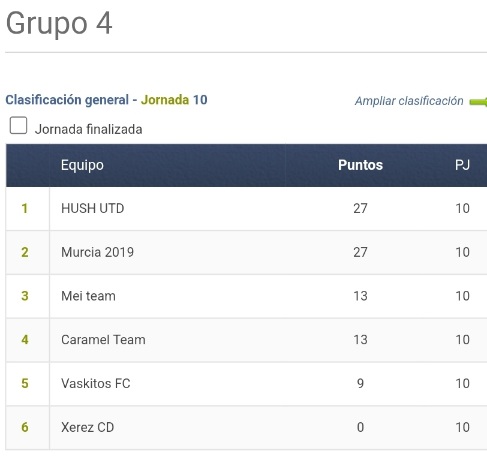The height and width of the screenshot is (457, 487).
Task: Click the Equipo column header
Action: pyautogui.click(x=82, y=165)
